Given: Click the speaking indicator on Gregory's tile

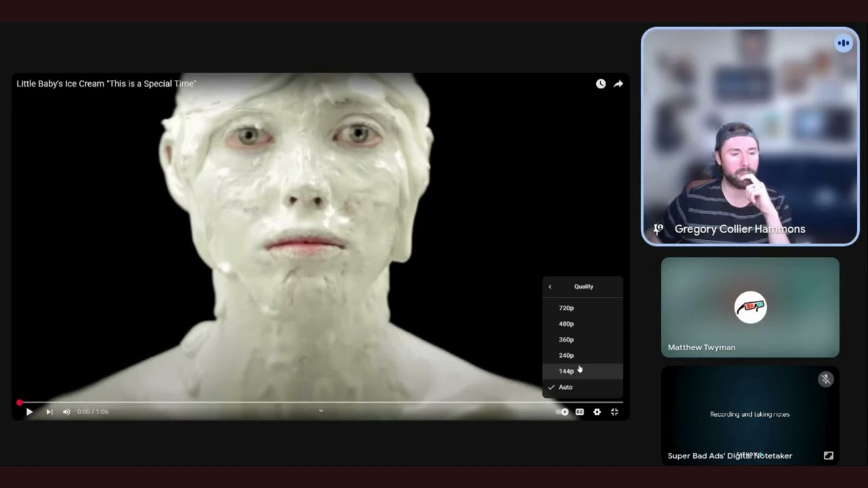Looking at the screenshot, I should pos(844,43).
